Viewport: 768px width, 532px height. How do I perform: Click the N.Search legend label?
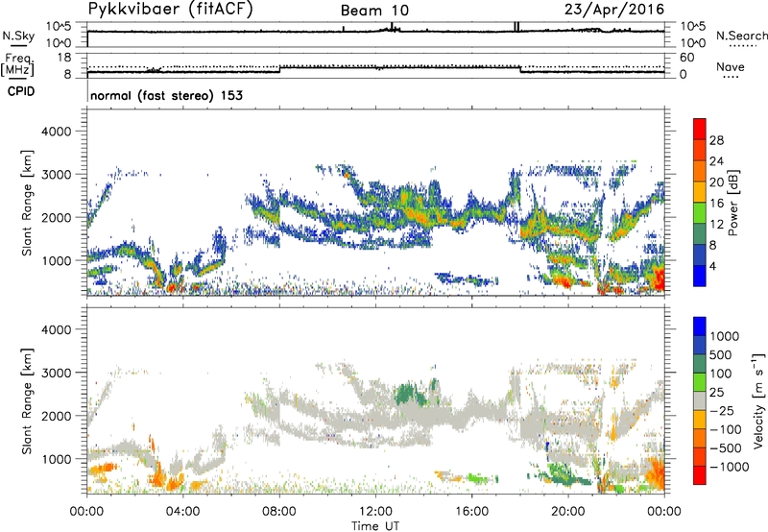click(x=741, y=36)
